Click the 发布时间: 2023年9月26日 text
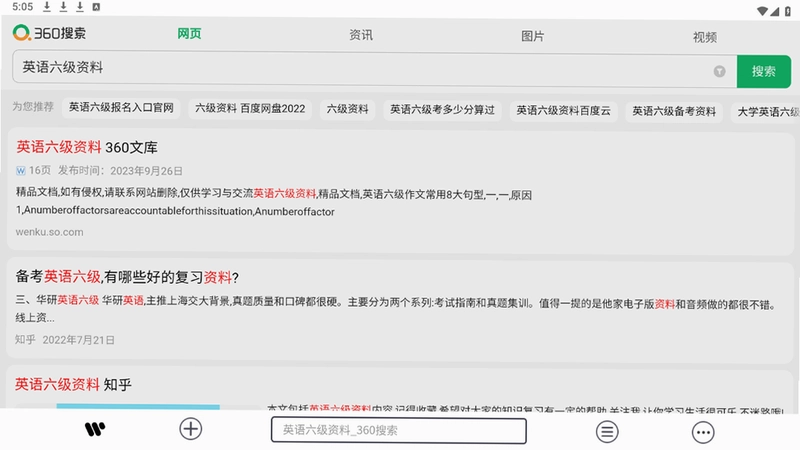Screen dimensions: 800x450 (120, 171)
